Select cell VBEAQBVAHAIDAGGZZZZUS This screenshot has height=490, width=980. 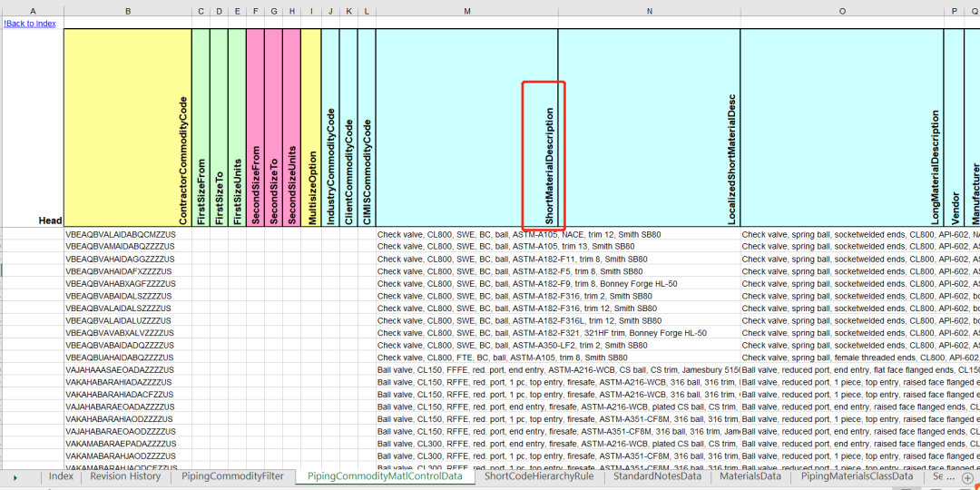click(128, 259)
